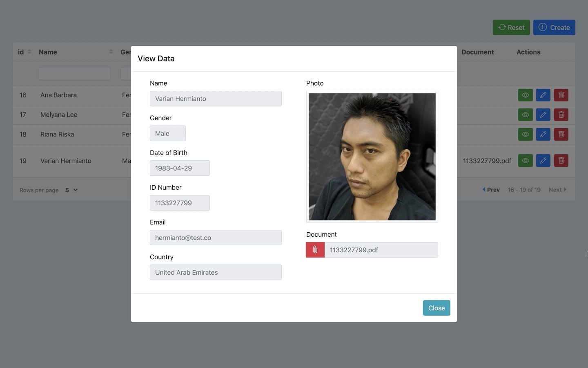This screenshot has width=588, height=368.
Task: Click the edit pencil icon on row 19
Action: (x=543, y=161)
